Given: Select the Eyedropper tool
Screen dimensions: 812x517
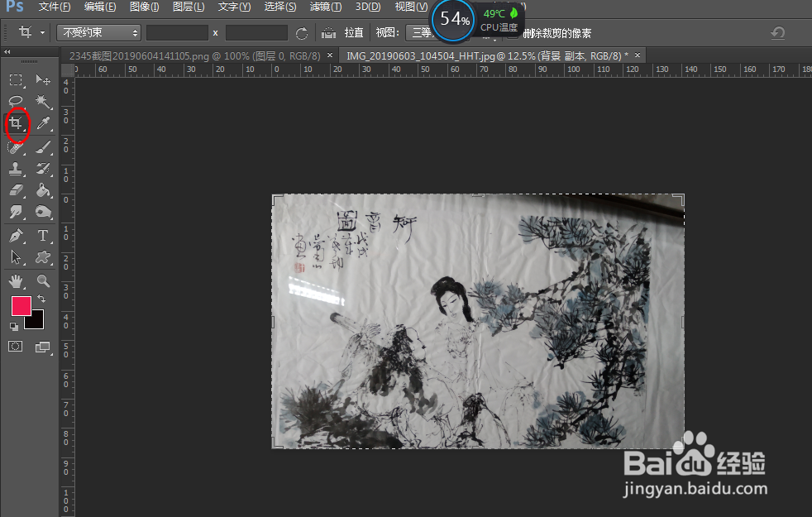Looking at the screenshot, I should coord(43,123).
